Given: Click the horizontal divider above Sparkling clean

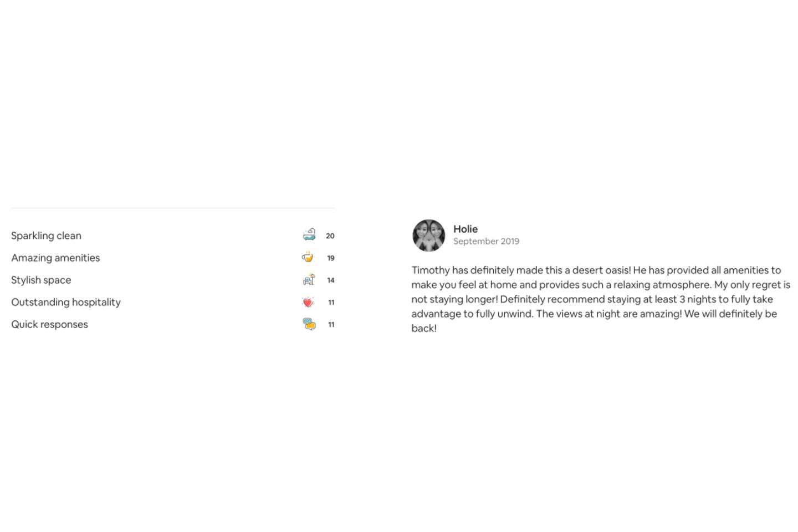Looking at the screenshot, I should click(173, 208).
